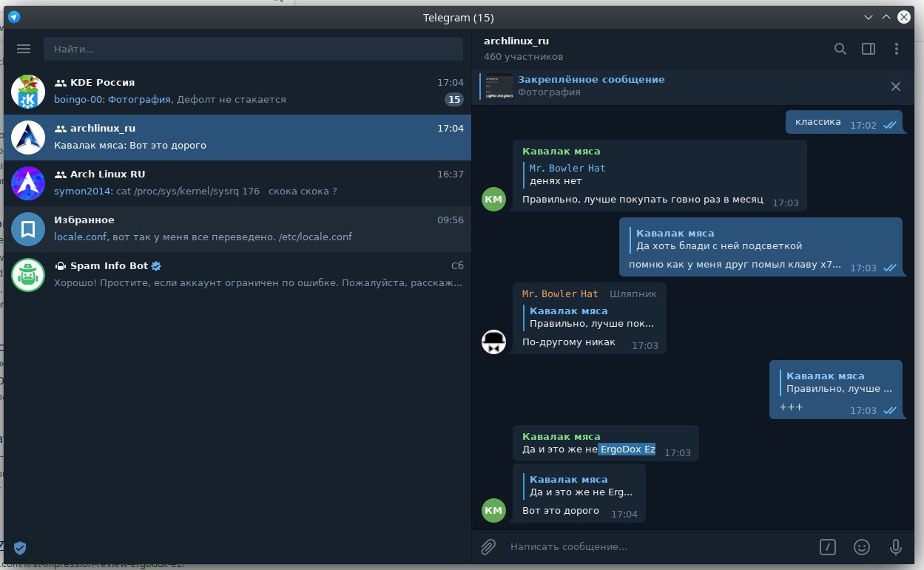Attach a file with the paperclip icon

488,547
